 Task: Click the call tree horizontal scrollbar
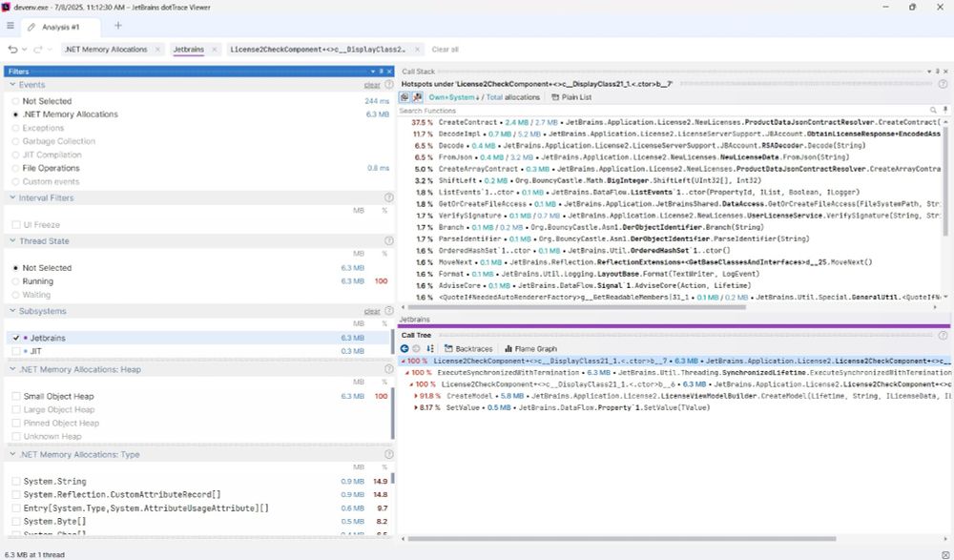pos(622,539)
